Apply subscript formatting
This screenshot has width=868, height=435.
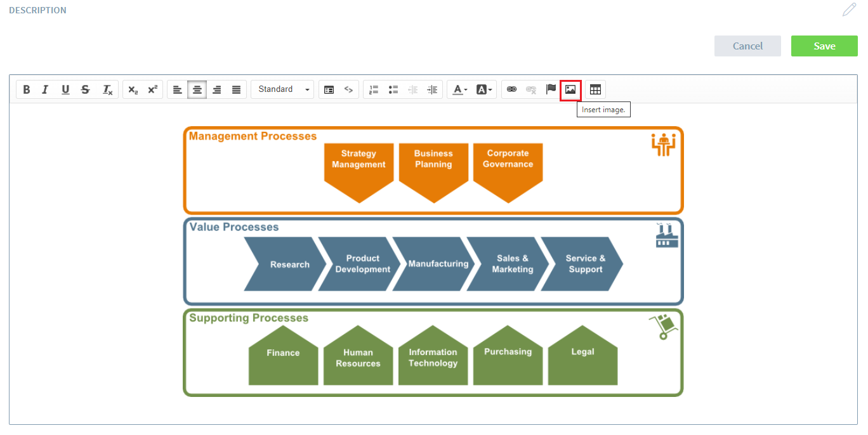point(133,89)
